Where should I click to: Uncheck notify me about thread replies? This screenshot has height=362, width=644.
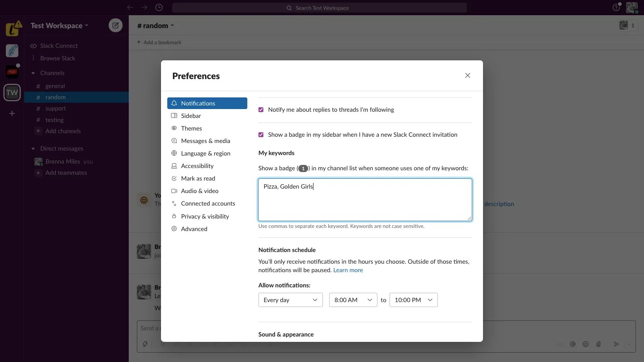point(261,109)
